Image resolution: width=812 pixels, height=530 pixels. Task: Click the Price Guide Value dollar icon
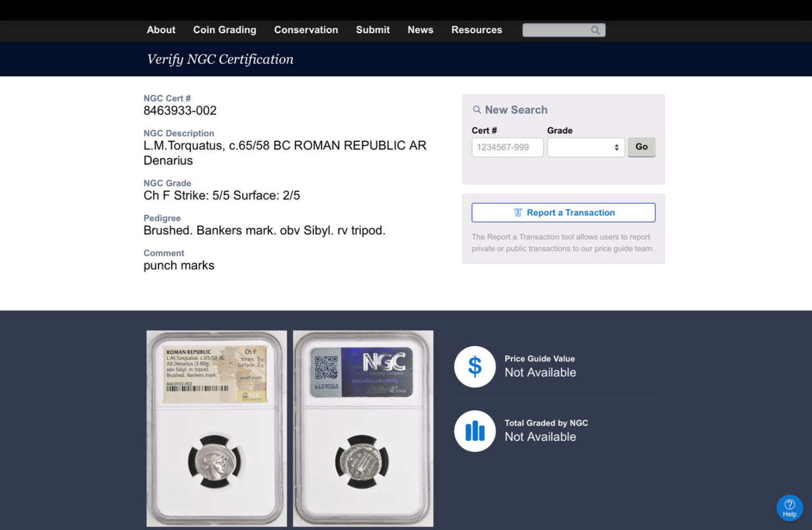point(475,366)
